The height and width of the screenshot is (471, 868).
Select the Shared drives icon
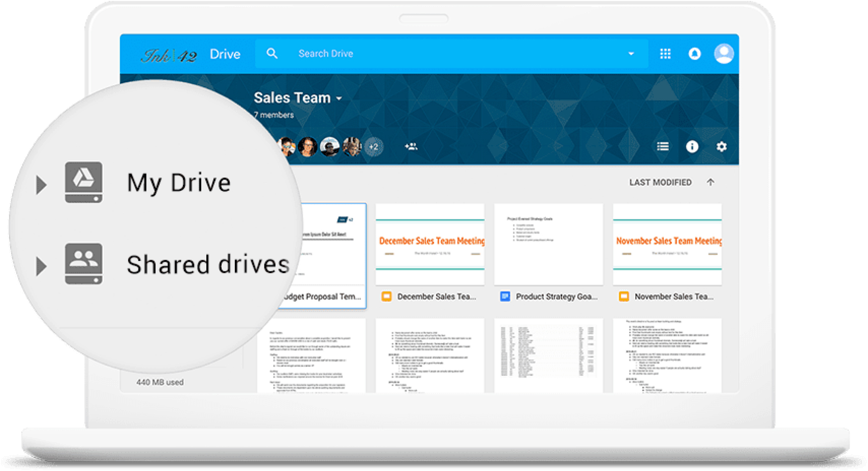(83, 263)
